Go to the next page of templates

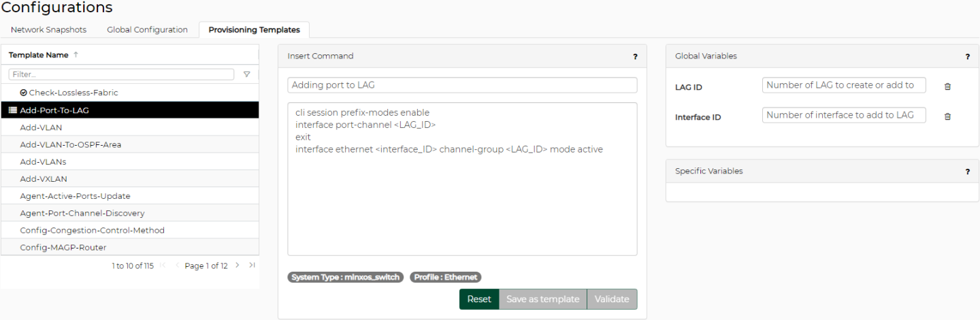point(238,266)
